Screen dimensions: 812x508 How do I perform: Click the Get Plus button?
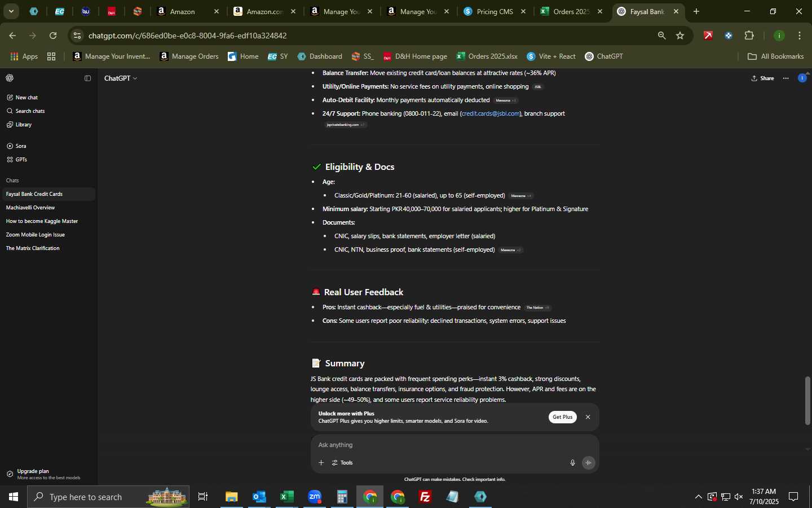click(x=562, y=417)
